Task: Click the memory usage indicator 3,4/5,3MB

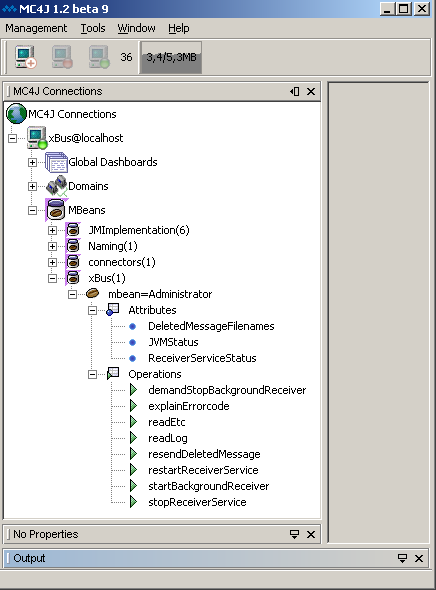Action: (171, 57)
